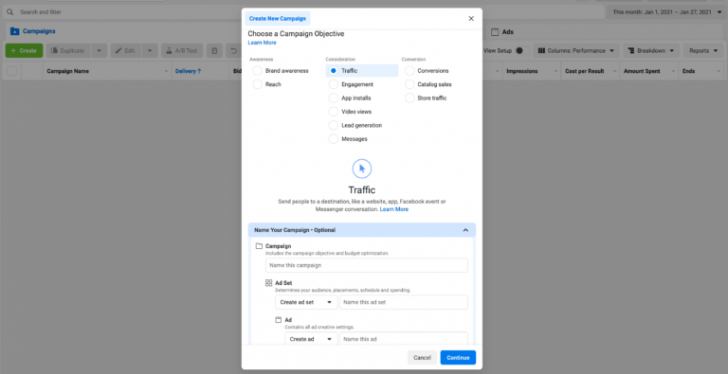Click the Campaign folder icon in dialog
This screenshot has width=728, height=374.
[259, 246]
